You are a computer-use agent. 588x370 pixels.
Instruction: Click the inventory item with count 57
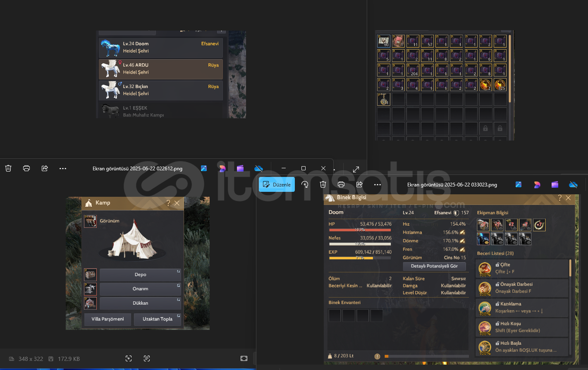(427, 41)
